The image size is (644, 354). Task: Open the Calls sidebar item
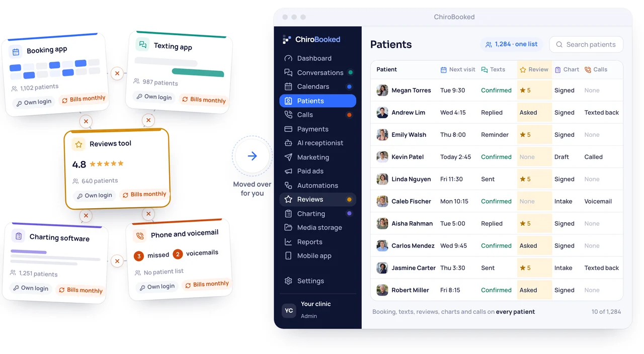(317, 115)
